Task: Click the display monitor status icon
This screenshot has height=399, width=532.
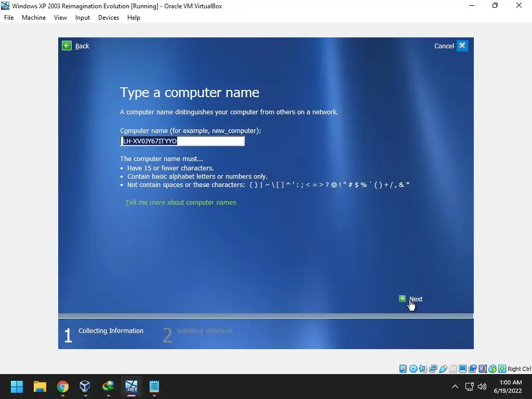Action: click(462, 369)
